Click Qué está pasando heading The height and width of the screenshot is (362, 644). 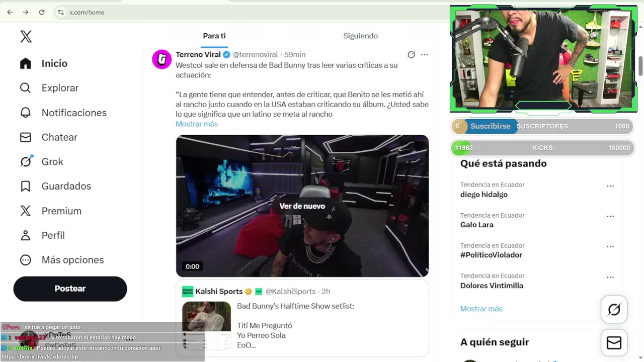503,163
